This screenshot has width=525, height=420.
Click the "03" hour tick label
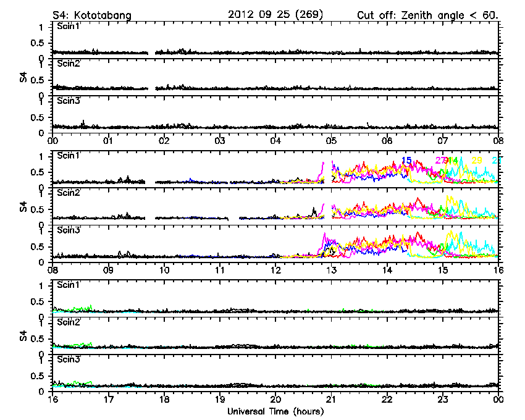(220, 141)
